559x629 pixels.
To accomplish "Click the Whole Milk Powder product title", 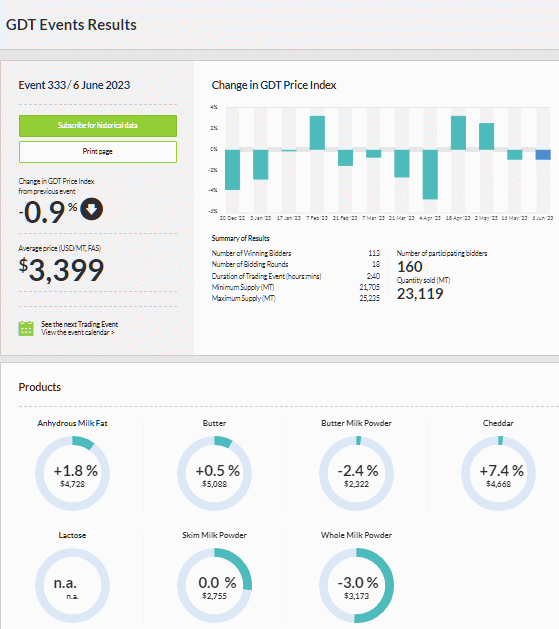I will [356, 535].
